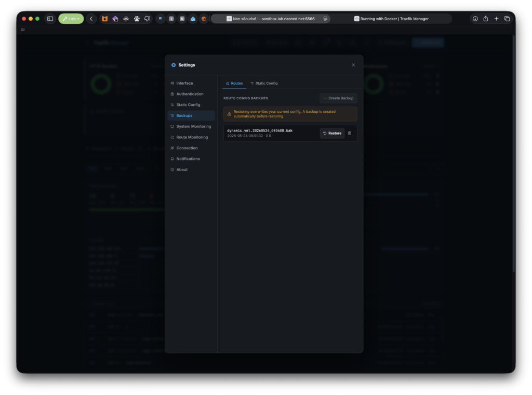Click the share icon in browser toolbar
The width and height of the screenshot is (532, 395).
click(x=486, y=19)
